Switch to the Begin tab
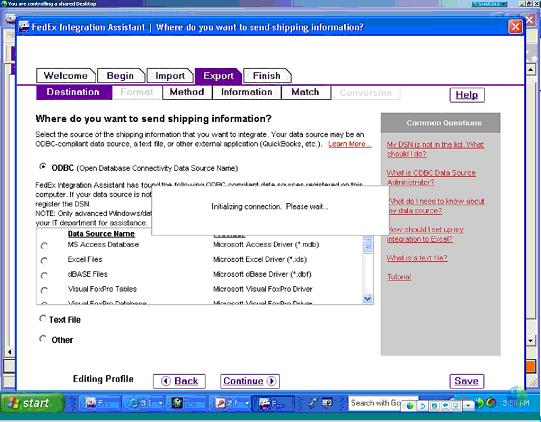 (x=120, y=76)
